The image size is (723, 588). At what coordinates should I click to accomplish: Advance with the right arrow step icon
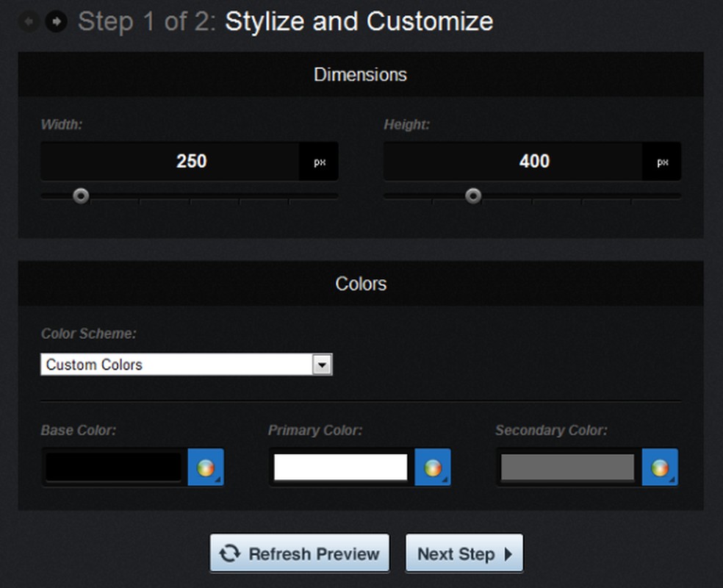[x=56, y=21]
